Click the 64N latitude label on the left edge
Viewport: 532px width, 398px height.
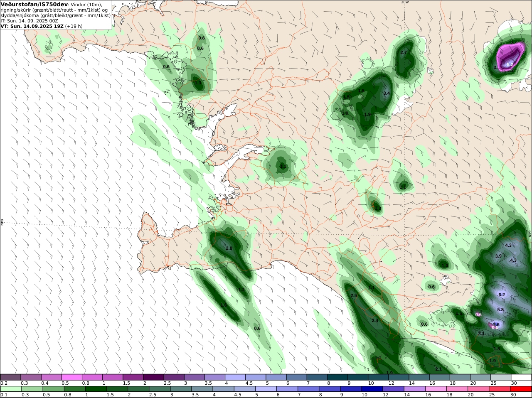[x=2, y=222]
